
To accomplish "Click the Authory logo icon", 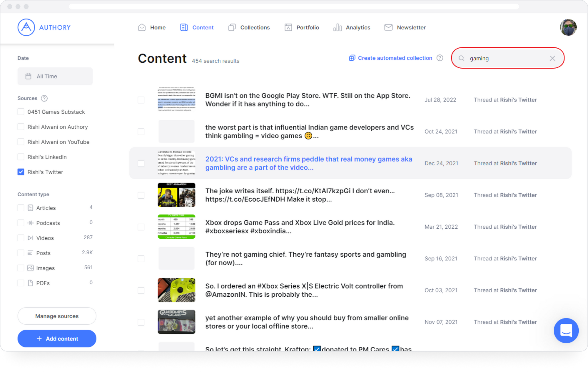I will coord(26,27).
